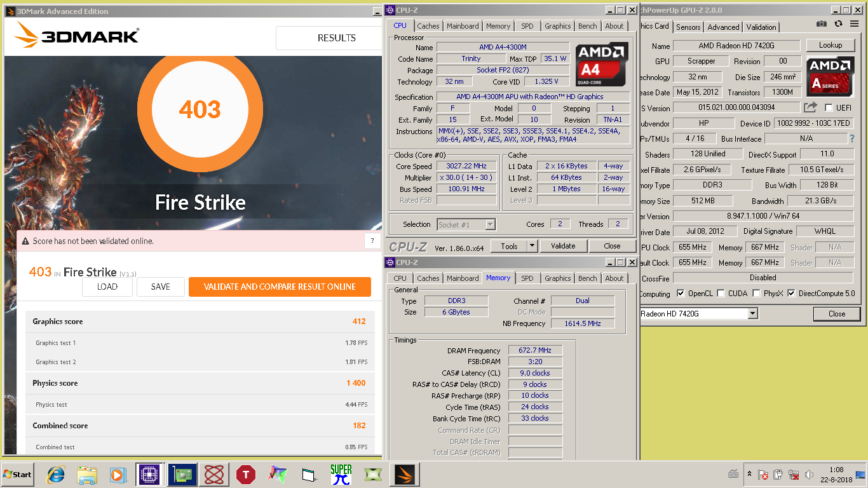
Task: Click the SAVE button in 3DMark
Action: (160, 287)
